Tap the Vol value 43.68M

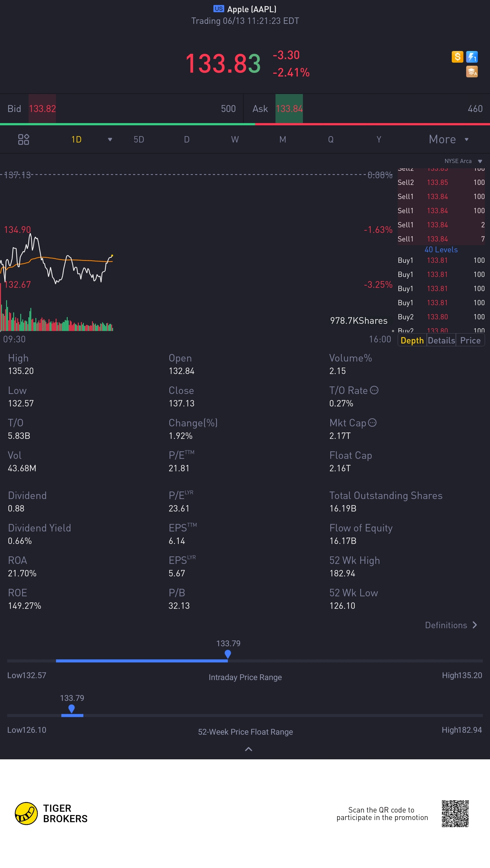click(x=22, y=468)
